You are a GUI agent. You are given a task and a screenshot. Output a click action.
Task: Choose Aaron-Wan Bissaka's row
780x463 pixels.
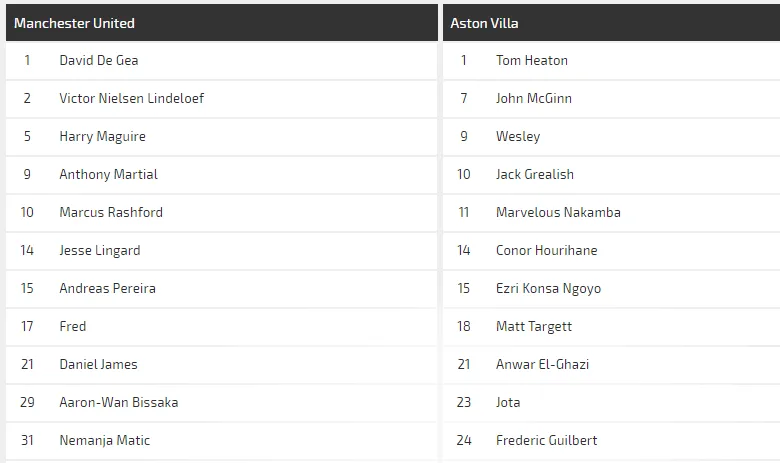(x=119, y=402)
